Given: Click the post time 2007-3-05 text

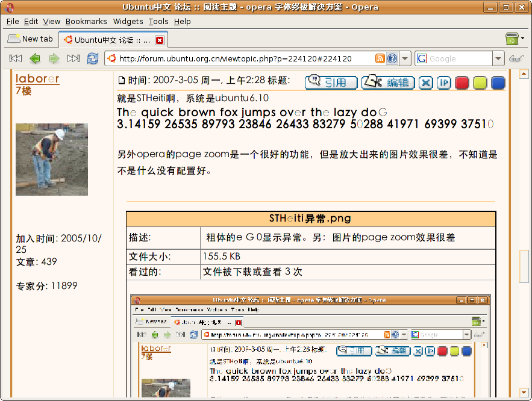Looking at the screenshot, I should tap(208, 80).
